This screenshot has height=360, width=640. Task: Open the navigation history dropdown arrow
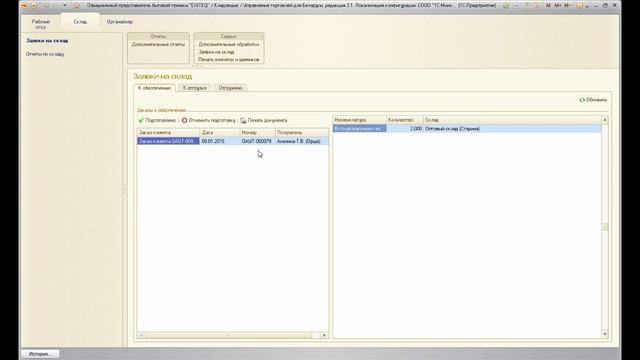pyautogui.click(x=64, y=6)
